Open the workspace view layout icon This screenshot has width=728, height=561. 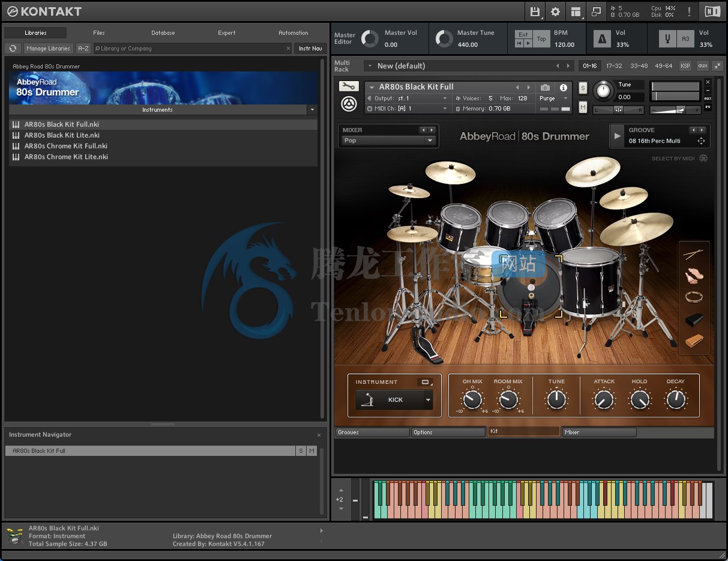[x=576, y=11]
